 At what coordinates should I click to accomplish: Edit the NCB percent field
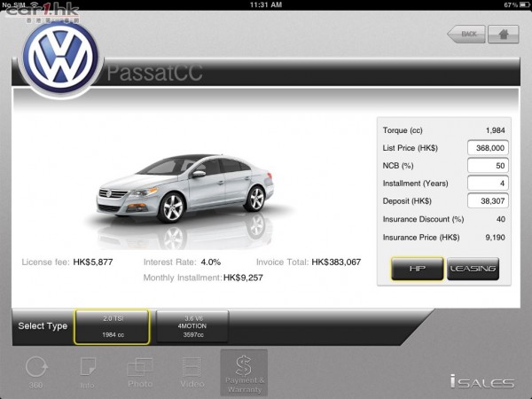pos(488,166)
